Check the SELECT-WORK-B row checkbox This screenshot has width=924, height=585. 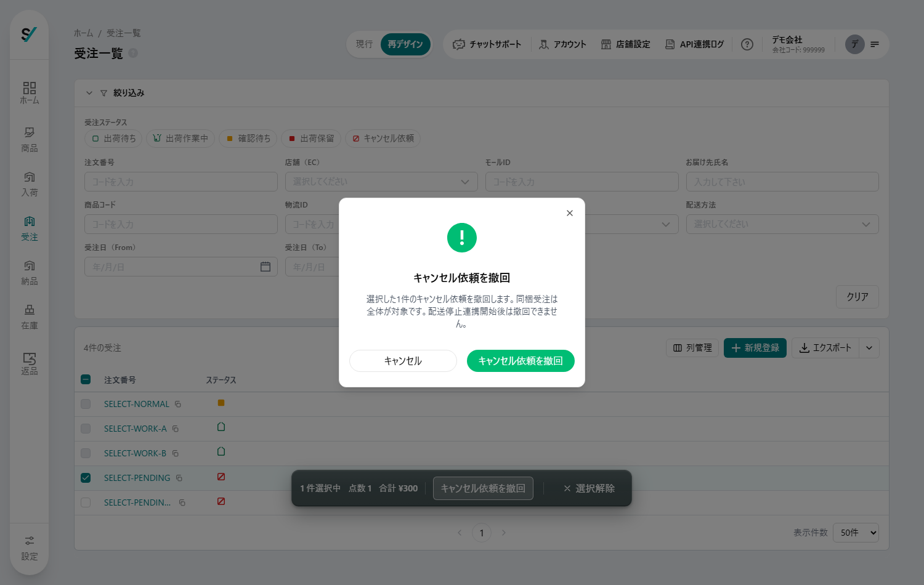click(x=86, y=453)
